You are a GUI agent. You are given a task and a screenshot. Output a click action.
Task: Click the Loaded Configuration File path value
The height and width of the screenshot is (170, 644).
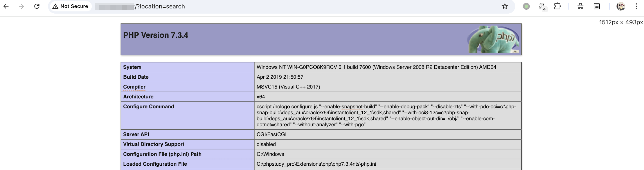coord(316,164)
